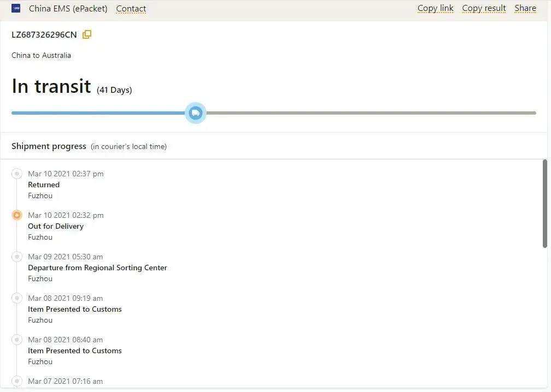The width and height of the screenshot is (551, 392).
Task: Click the orange Out for Delivery marker
Action: click(x=17, y=215)
